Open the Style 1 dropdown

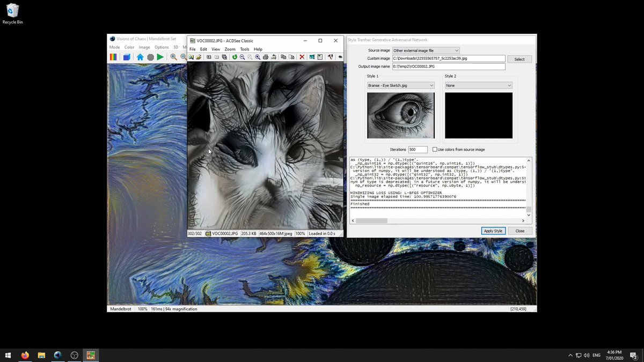pyautogui.click(x=400, y=85)
